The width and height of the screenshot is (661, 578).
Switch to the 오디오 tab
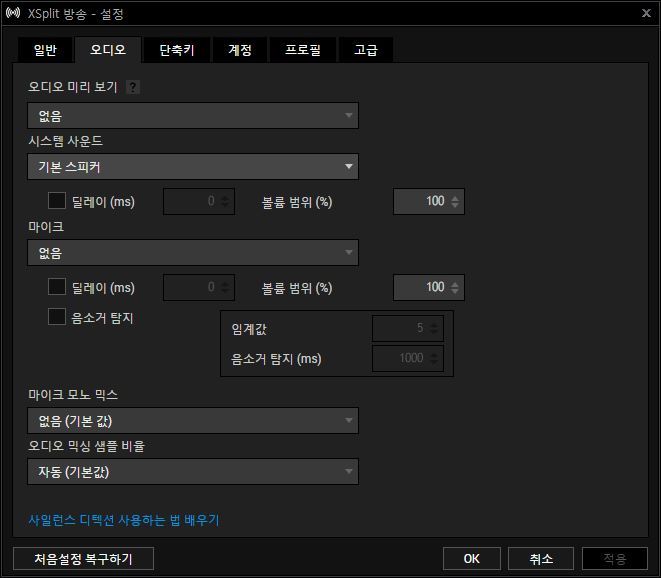click(x=108, y=50)
